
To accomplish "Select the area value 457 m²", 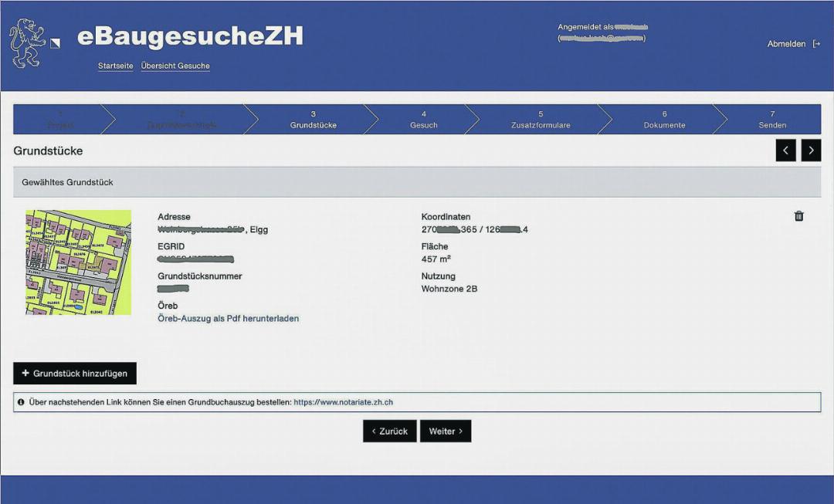I will (x=436, y=259).
